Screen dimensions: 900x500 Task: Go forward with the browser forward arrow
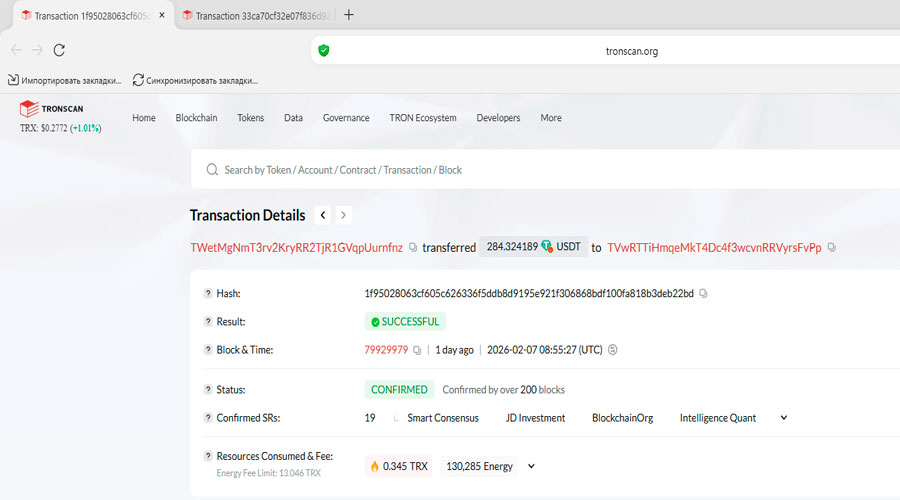[37, 51]
